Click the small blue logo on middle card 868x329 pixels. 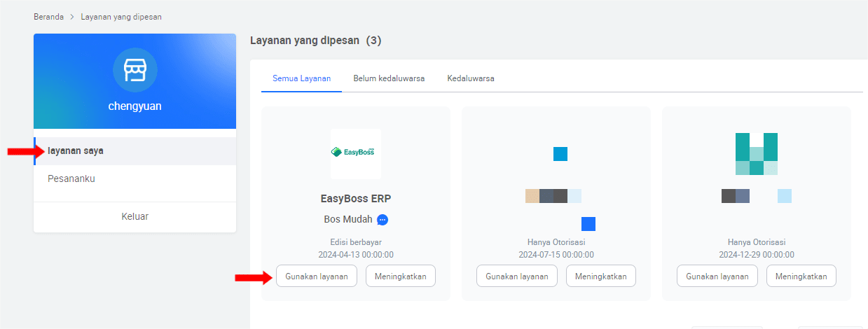tap(560, 154)
